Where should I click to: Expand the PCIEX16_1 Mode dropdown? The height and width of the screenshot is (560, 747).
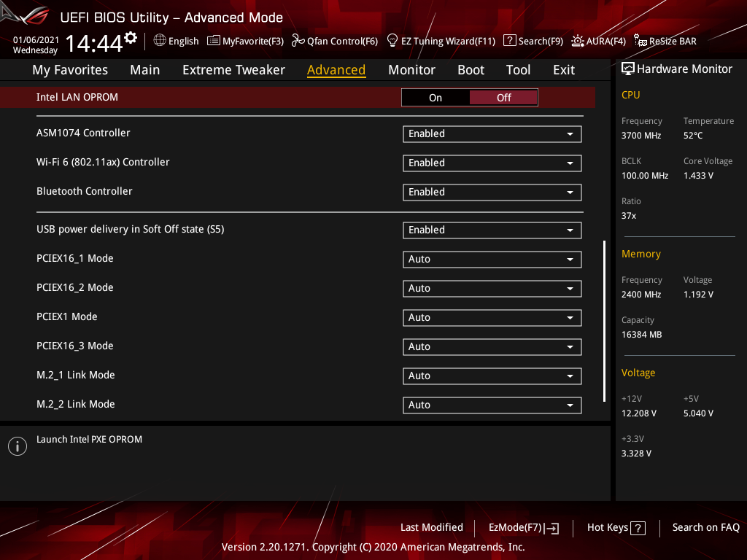(x=492, y=259)
